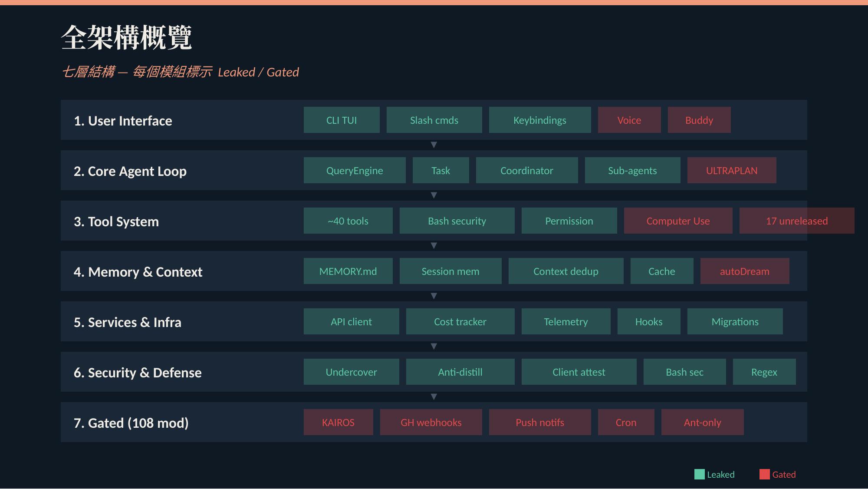Click the Regex module
The height and width of the screenshot is (489, 868).
[x=764, y=372]
